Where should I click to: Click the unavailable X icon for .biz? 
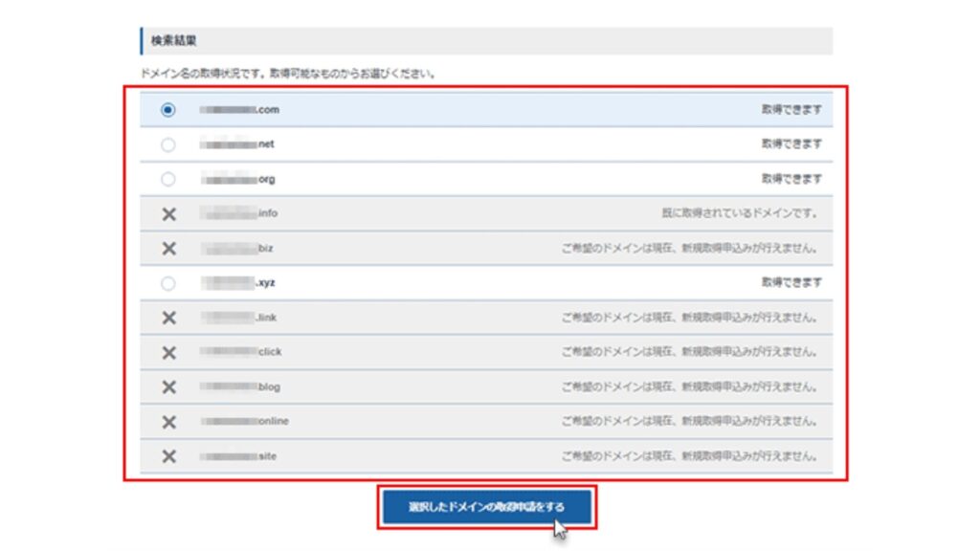pyautogui.click(x=168, y=249)
